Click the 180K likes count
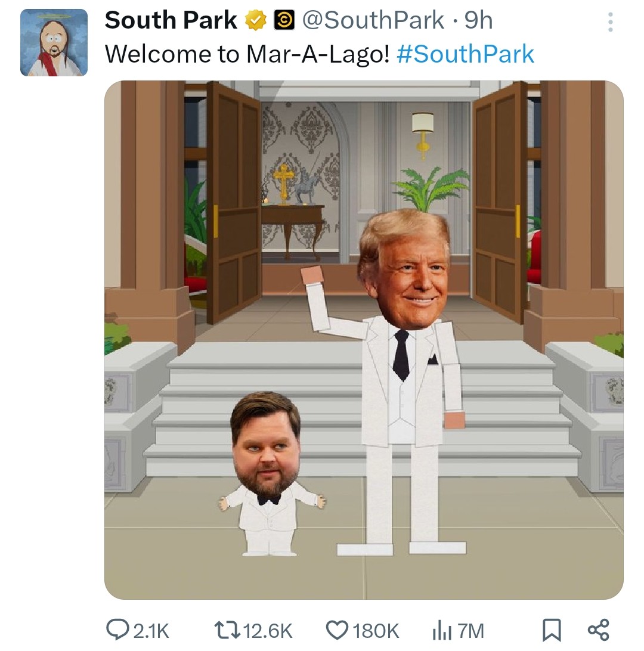 coord(376,631)
